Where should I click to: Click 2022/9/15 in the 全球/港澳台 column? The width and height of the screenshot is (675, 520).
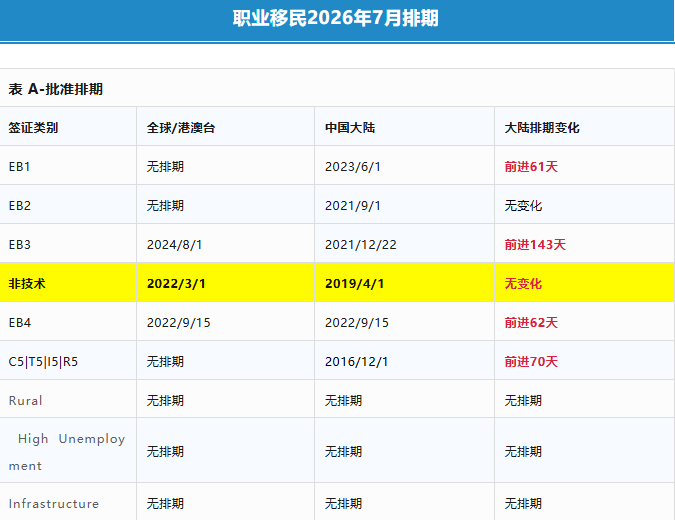[179, 322]
